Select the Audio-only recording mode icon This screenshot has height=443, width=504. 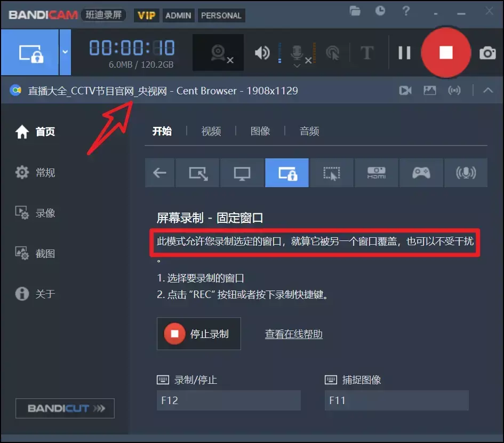466,173
